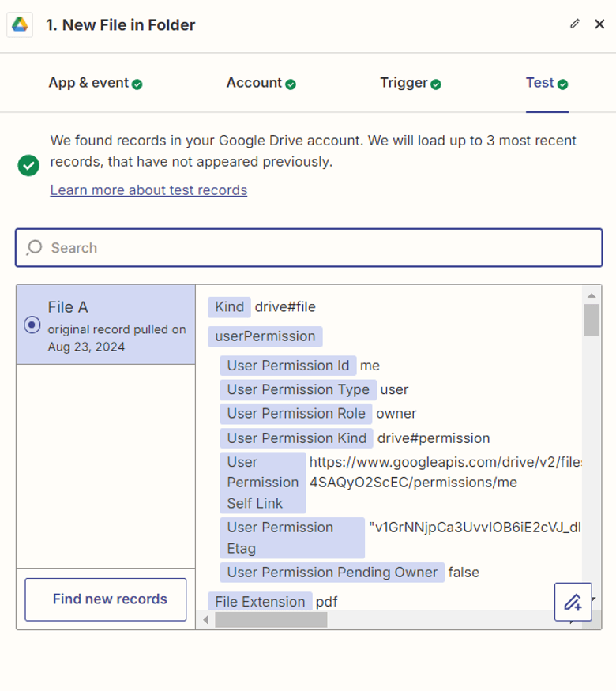The image size is (616, 691).
Task: Click the green checkmark beside records message
Action: pos(28,165)
